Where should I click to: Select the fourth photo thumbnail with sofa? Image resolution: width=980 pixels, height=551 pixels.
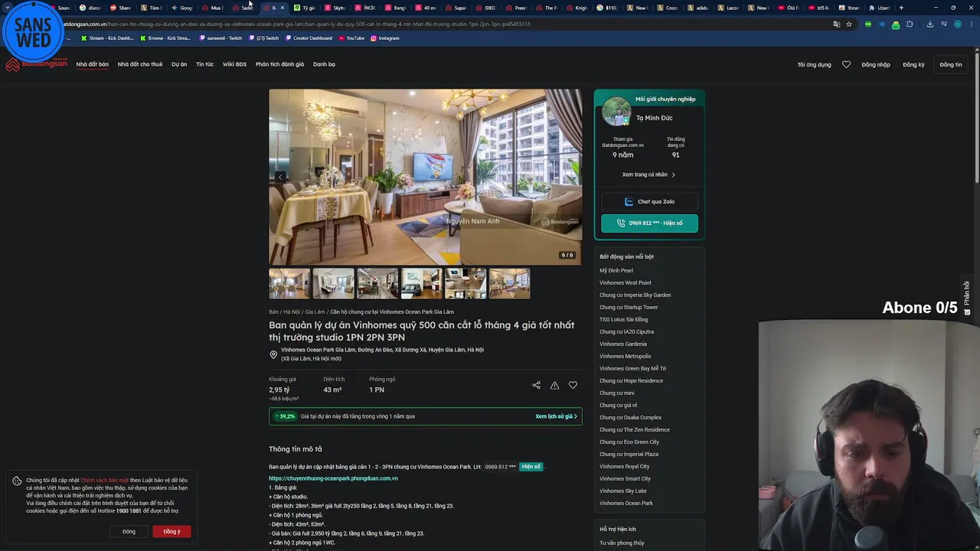[422, 283]
